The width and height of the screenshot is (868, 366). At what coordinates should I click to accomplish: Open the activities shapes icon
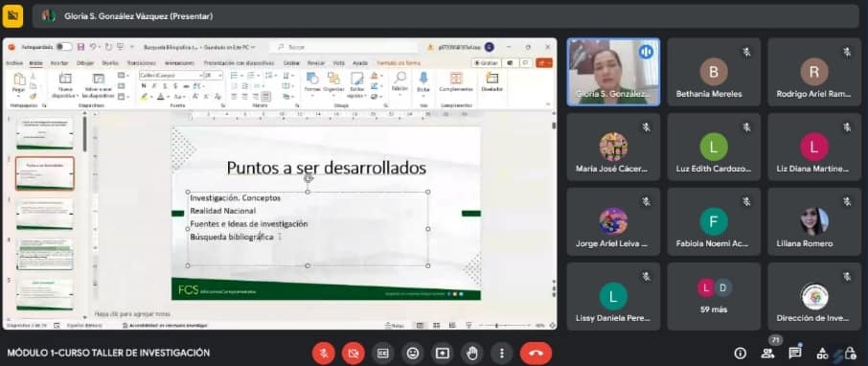(823, 354)
